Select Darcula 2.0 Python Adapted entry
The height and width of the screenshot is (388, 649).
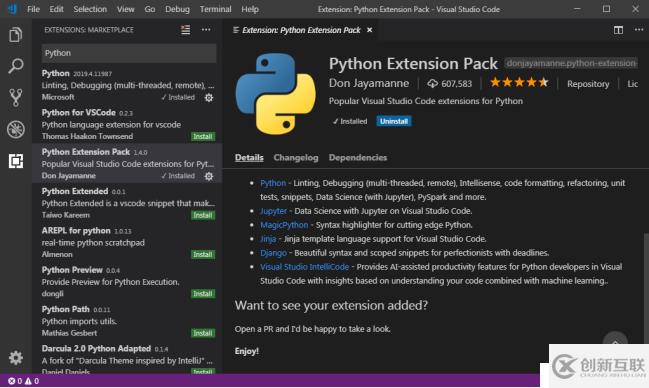point(127,358)
